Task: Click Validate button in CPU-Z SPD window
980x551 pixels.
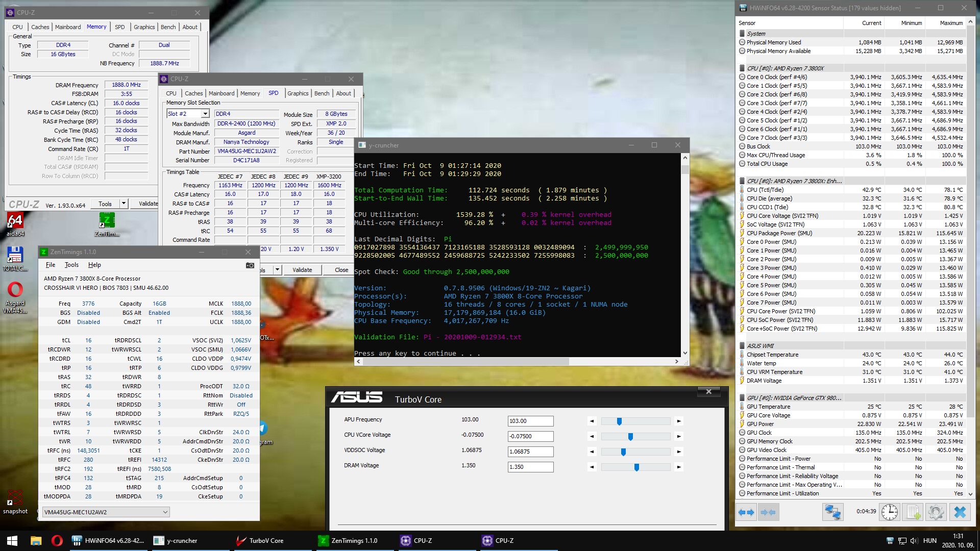Action: (x=302, y=270)
